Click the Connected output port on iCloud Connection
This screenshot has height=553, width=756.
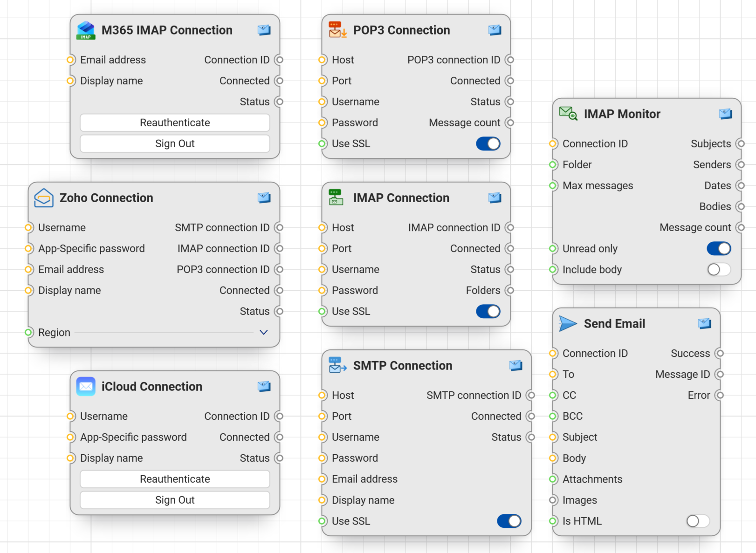point(279,437)
